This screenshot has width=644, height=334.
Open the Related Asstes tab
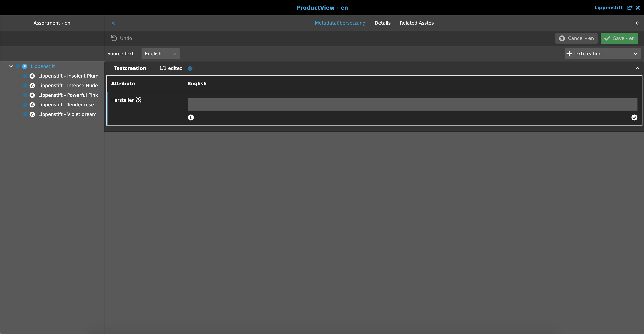pos(417,23)
